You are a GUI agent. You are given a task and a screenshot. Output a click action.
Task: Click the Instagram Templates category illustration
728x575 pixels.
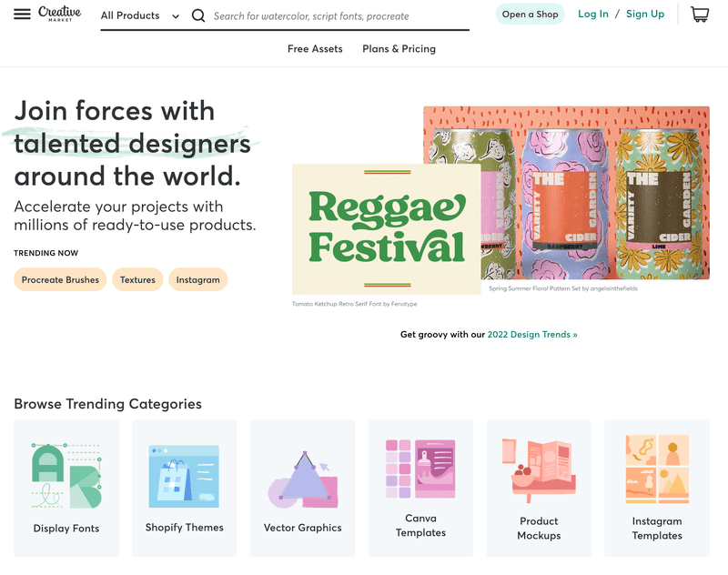point(657,469)
